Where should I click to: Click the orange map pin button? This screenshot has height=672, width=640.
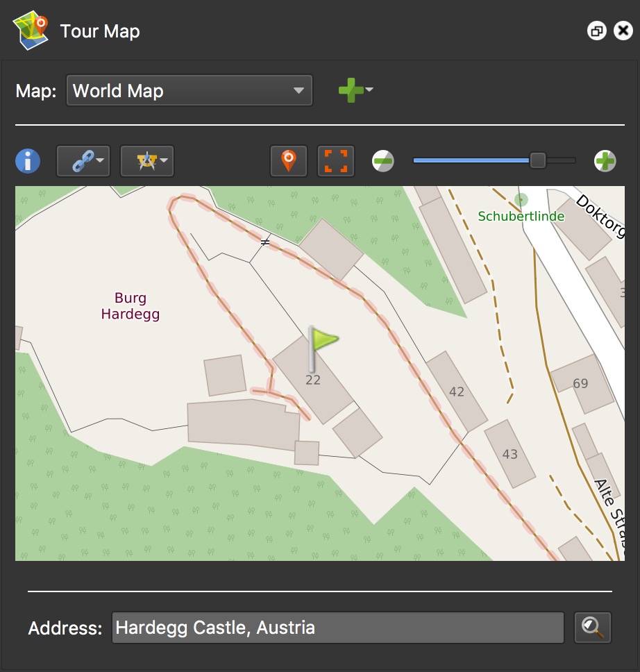click(x=288, y=161)
